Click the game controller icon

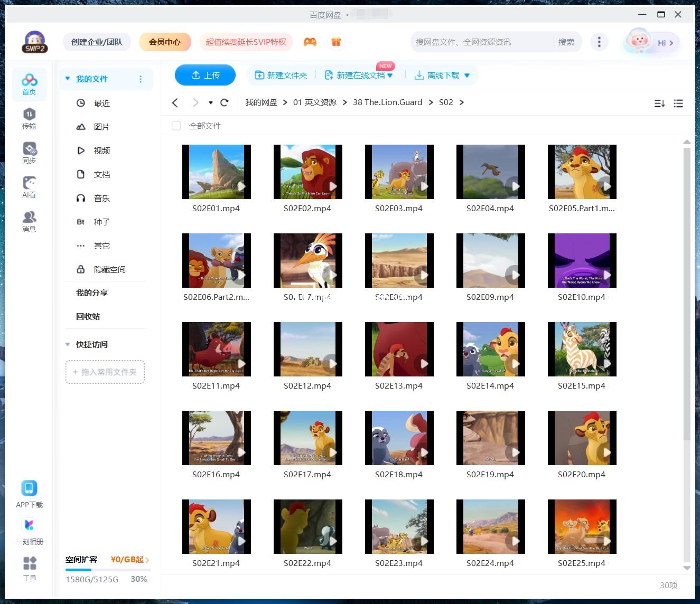pos(310,42)
